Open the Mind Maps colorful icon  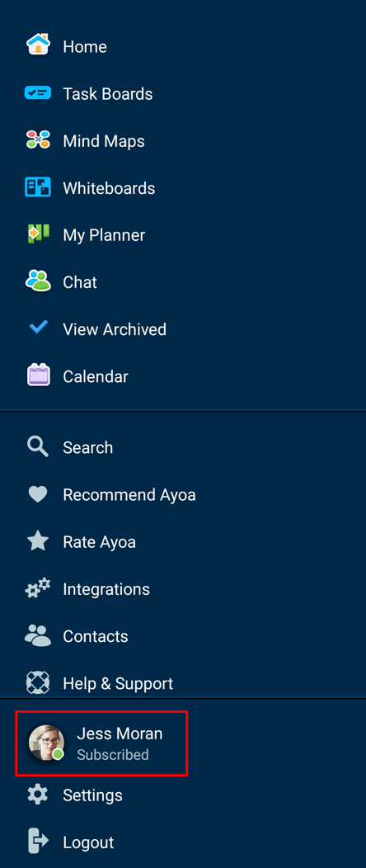click(38, 140)
